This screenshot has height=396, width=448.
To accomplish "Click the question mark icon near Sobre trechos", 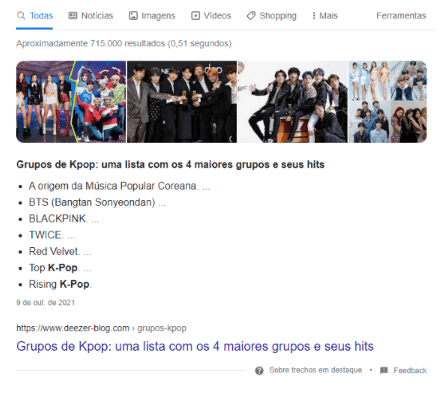I will tap(259, 371).
